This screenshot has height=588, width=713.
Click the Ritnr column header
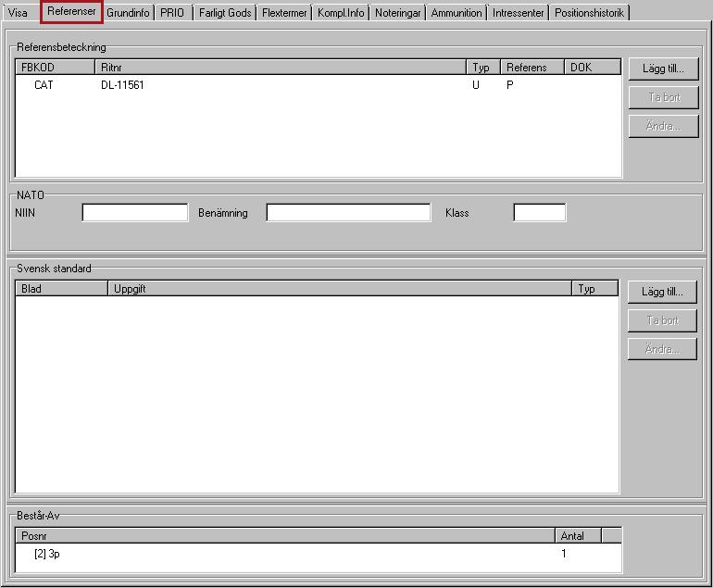point(281,68)
